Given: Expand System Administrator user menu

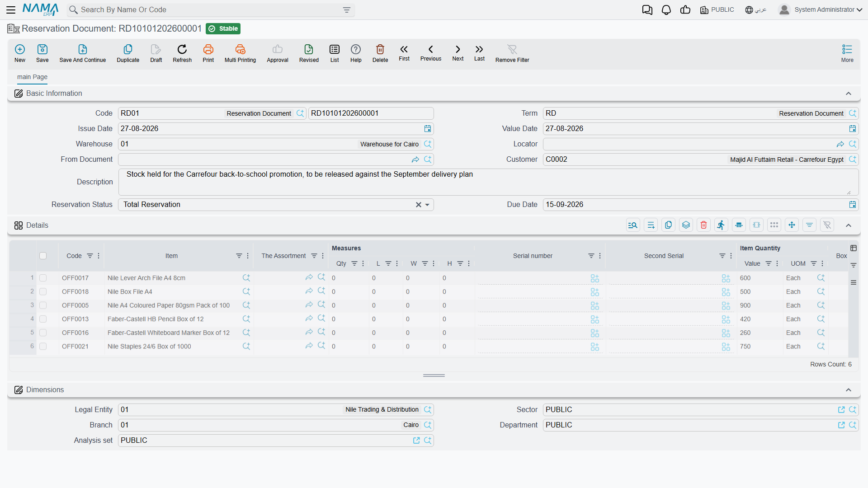Looking at the screenshot, I should tap(821, 9).
